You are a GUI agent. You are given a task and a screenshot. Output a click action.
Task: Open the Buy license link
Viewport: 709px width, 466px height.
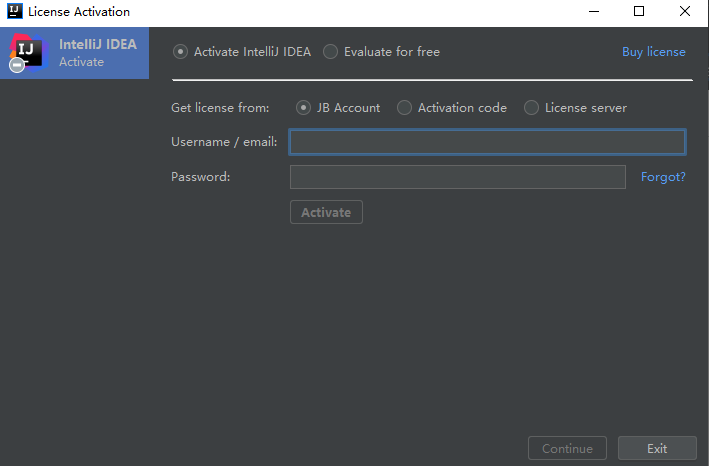654,52
